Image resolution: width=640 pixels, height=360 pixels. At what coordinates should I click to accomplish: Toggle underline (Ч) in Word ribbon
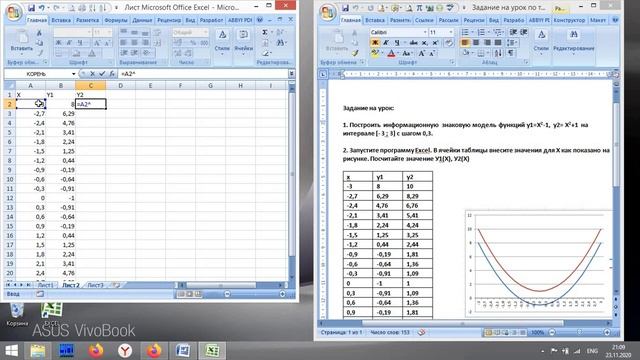pos(396,42)
